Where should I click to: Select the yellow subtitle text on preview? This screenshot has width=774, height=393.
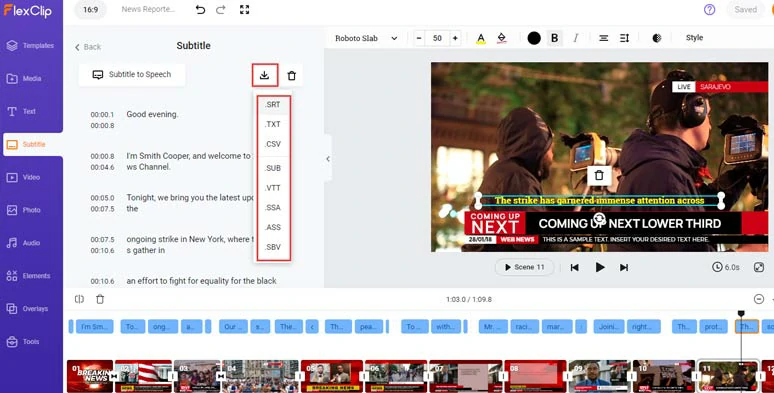coord(599,200)
